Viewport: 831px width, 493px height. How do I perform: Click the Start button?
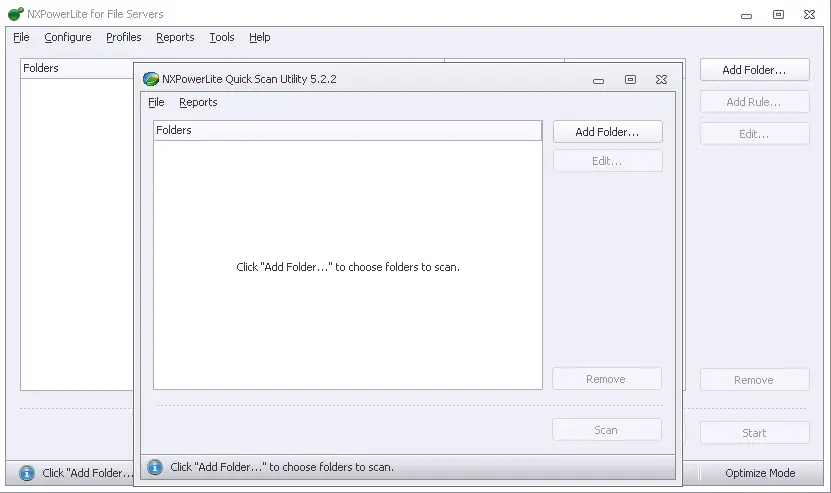tap(754, 433)
